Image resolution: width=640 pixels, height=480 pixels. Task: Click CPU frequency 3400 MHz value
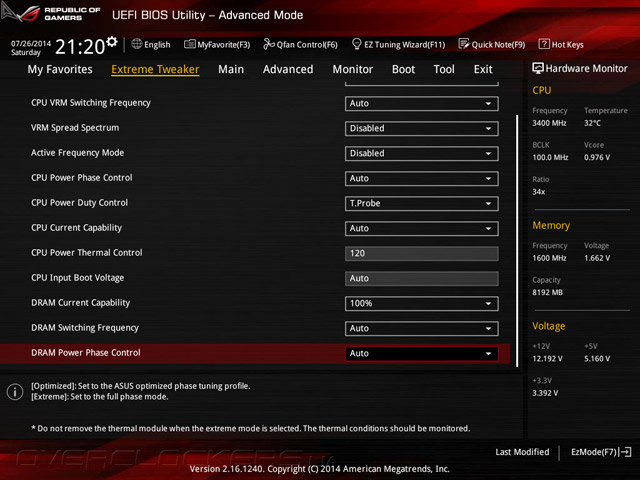coord(549,123)
